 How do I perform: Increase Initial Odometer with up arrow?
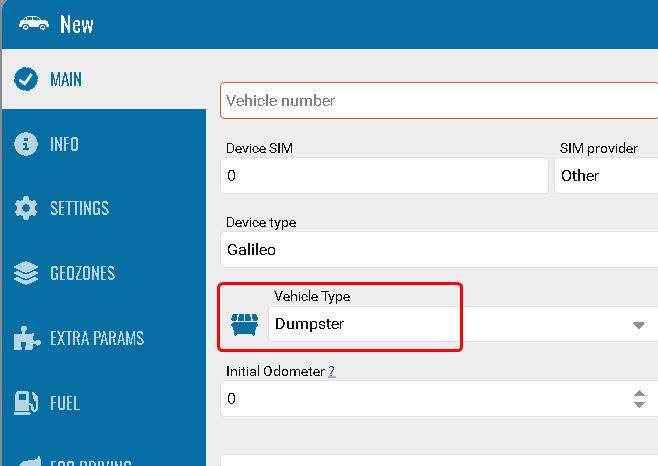[639, 393]
